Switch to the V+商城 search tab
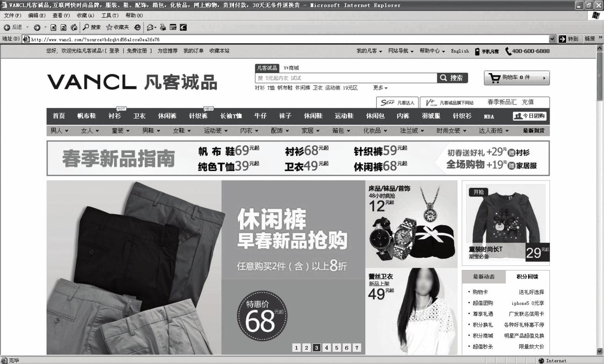 click(291, 68)
